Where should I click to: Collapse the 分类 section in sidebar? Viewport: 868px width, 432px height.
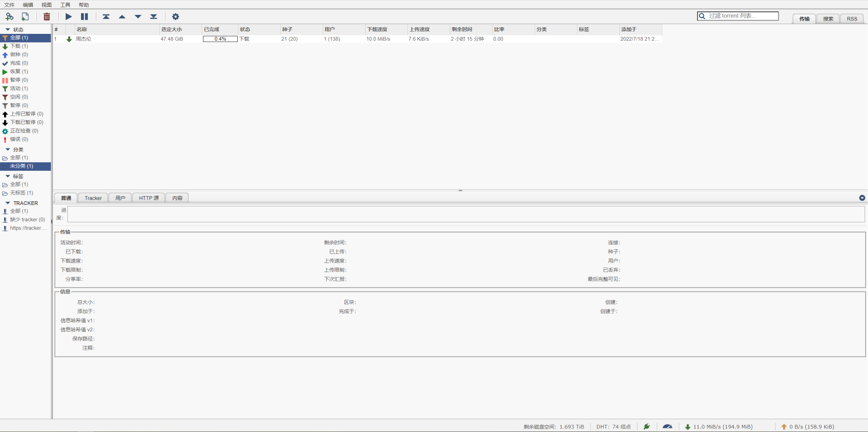pos(8,150)
